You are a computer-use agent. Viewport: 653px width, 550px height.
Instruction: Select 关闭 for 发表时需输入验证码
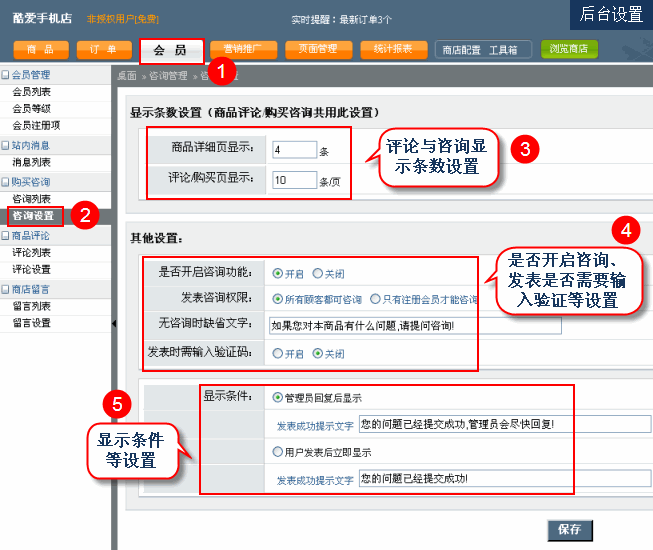317,353
